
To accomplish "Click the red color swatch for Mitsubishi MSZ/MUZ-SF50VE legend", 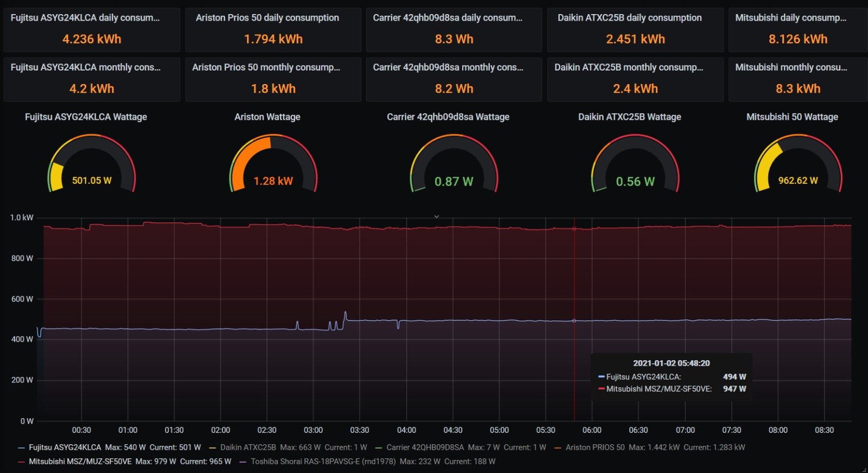I will [21, 462].
